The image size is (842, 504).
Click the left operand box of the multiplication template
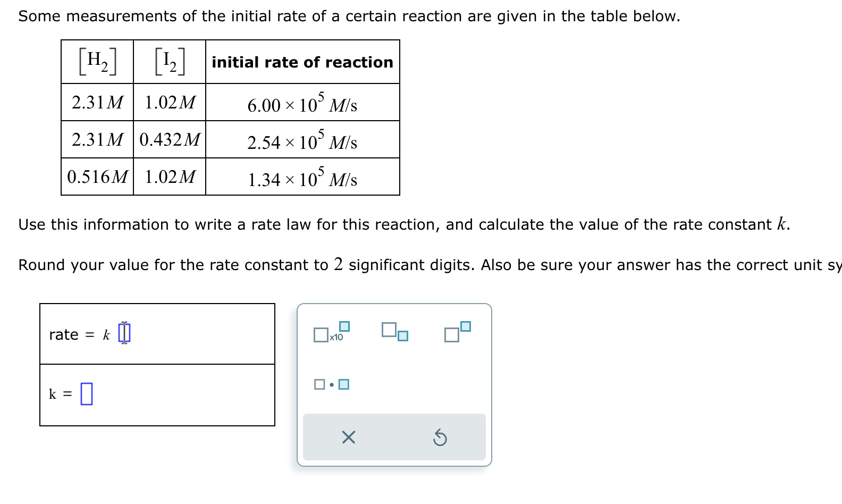[x=319, y=383]
